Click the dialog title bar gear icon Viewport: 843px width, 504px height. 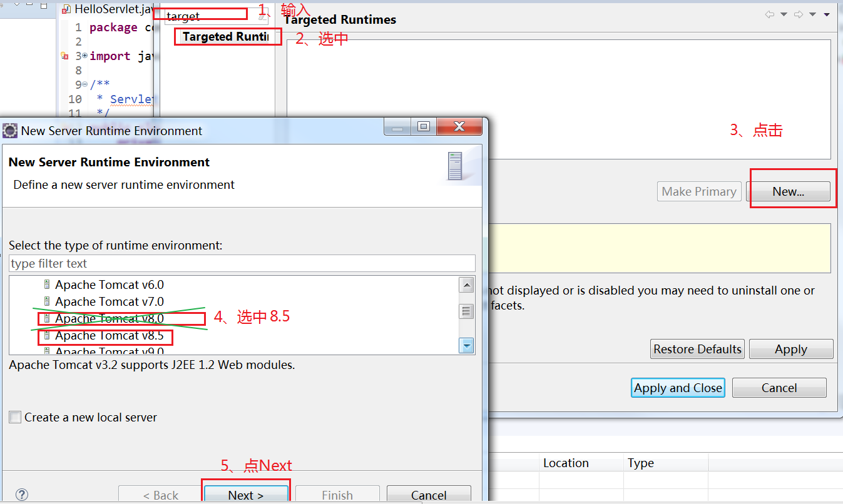pos(10,131)
